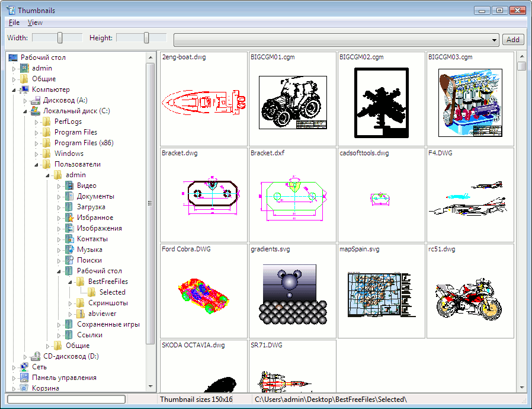Click the Компьютер computer icon
Viewport: 532px width, 409px height.
pos(24,90)
